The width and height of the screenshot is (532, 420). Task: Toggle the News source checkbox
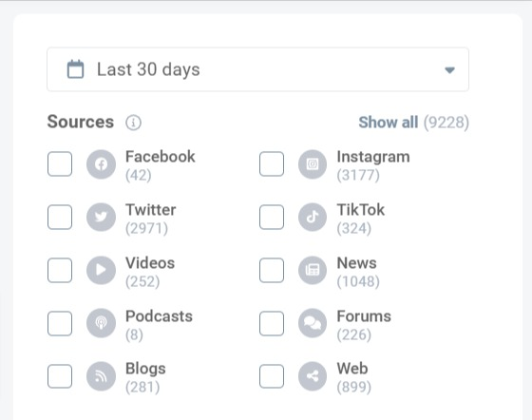click(272, 270)
